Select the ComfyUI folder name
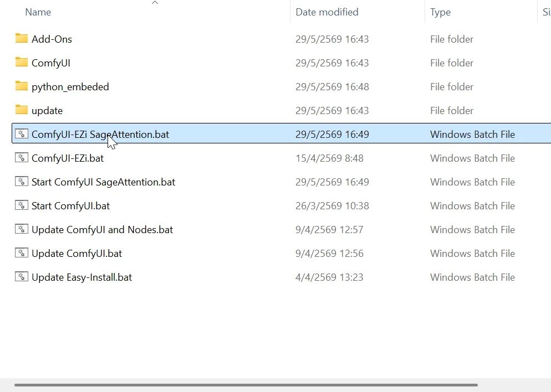This screenshot has width=551, height=392. 51,63
